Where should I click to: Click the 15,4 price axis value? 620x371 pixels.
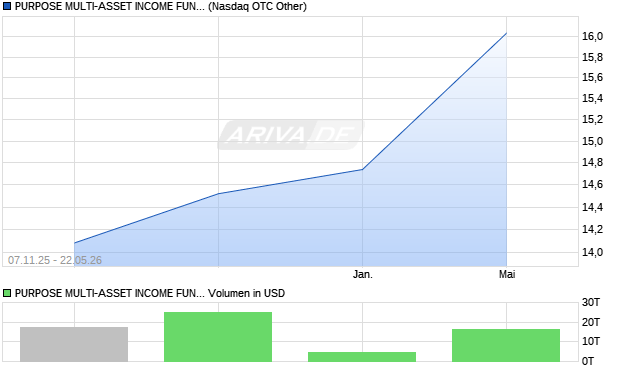coord(592,98)
